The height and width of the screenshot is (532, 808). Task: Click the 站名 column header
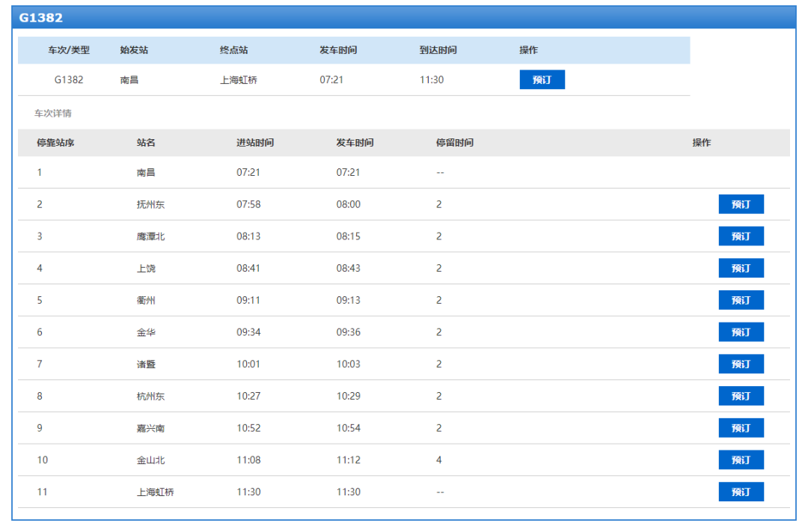[146, 143]
